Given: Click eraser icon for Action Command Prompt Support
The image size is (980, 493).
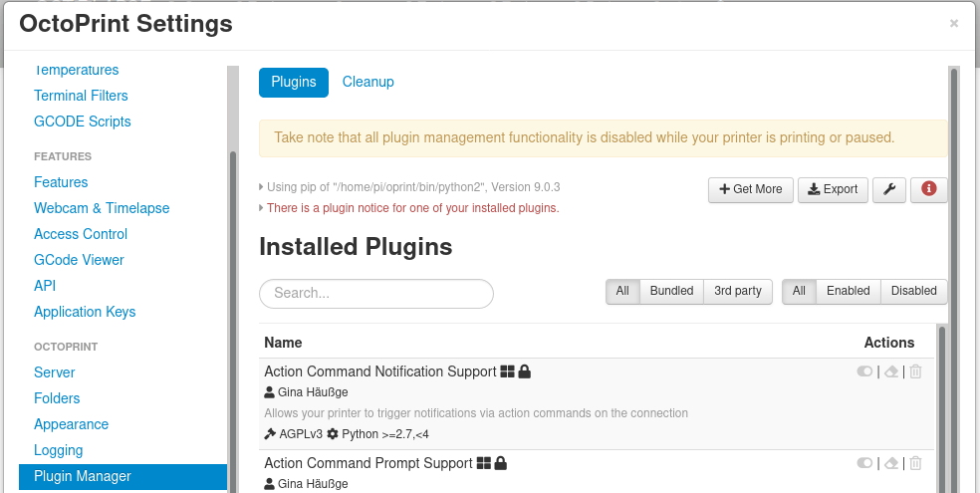Looking at the screenshot, I should click(x=891, y=463).
